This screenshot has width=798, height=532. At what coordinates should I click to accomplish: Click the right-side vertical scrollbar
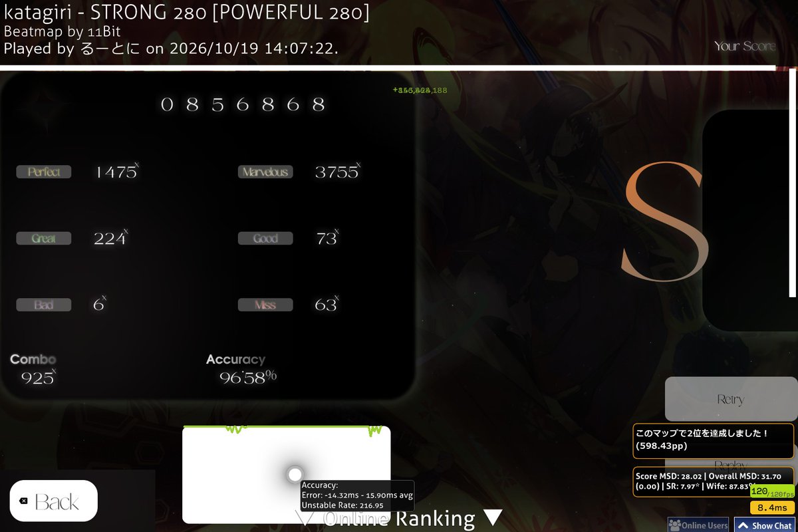click(792, 182)
